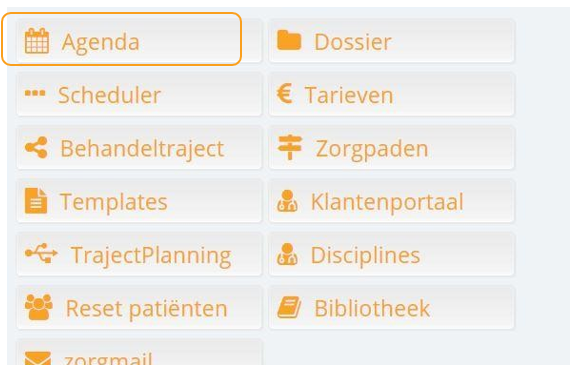This screenshot has height=365, width=573.
Task: Click the calendar icon next to Agenda
Action: (x=37, y=41)
